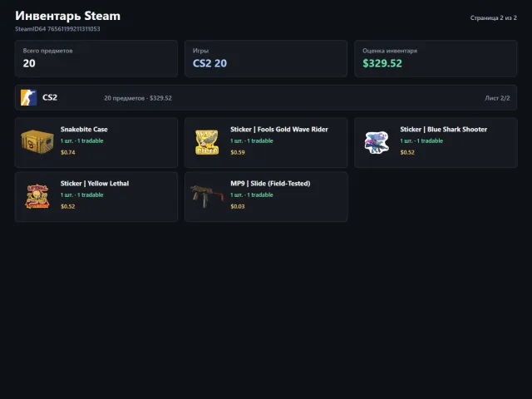Click the $0.59 price of Wave Rider sticker
The height and width of the screenshot is (399, 532).
click(x=238, y=152)
